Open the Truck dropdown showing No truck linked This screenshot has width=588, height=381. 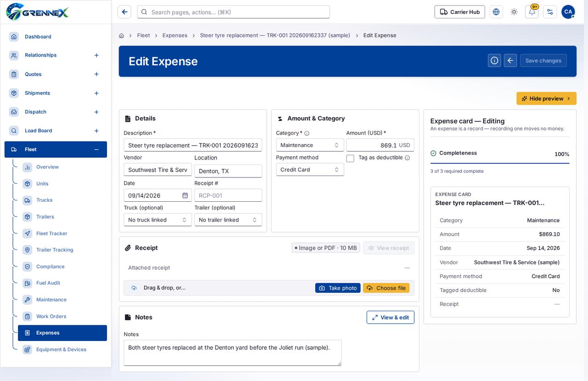point(158,220)
